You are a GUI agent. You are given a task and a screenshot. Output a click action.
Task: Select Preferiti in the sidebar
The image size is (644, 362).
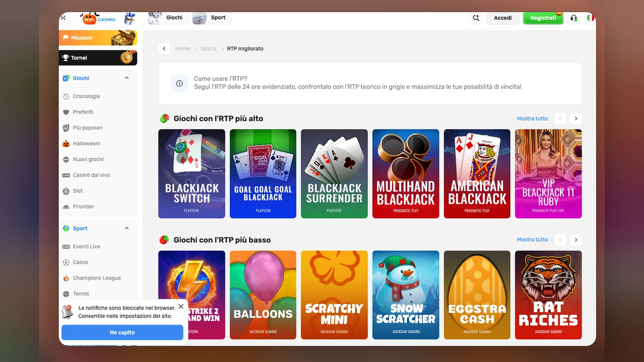[83, 112]
